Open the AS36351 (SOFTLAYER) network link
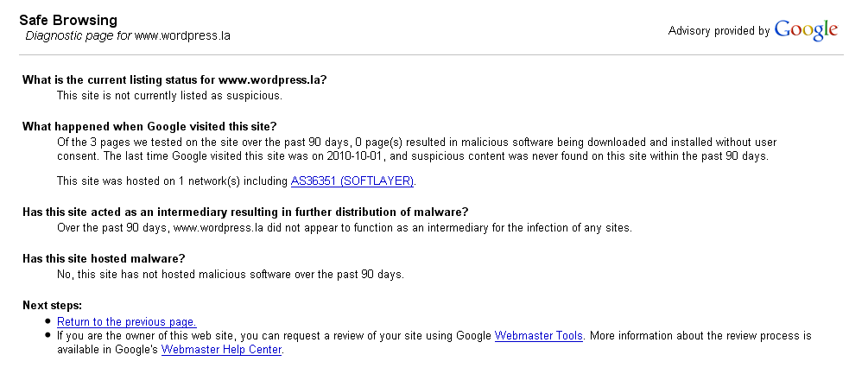Viewport: 868px width, 374px height. pos(352,181)
